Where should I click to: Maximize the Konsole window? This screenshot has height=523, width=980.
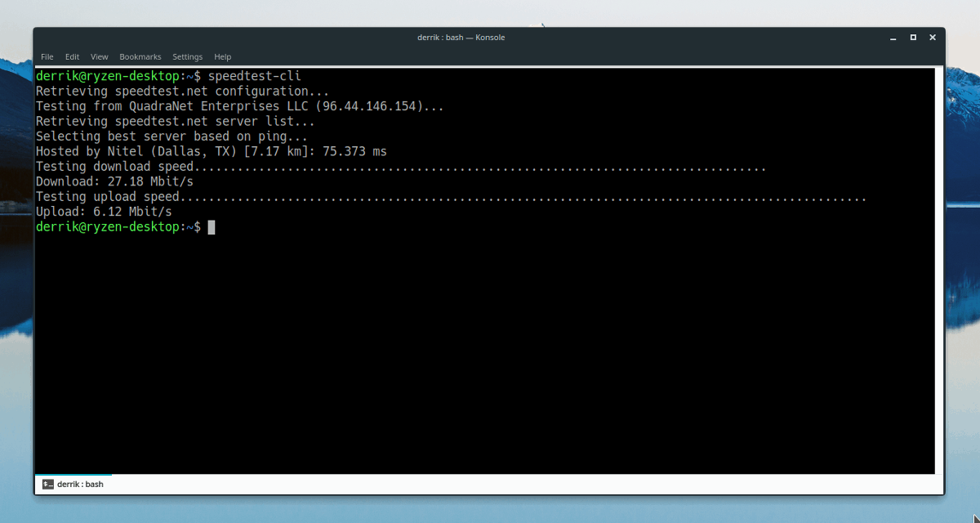coord(912,37)
